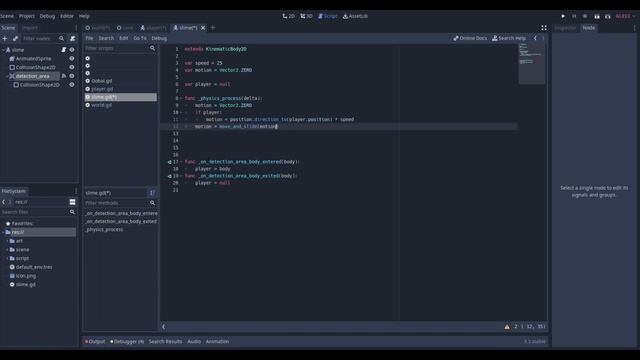Image resolution: width=640 pixels, height=360 pixels.
Task: Toggle visibility of detection_area node
Action: pyautogui.click(x=72, y=76)
